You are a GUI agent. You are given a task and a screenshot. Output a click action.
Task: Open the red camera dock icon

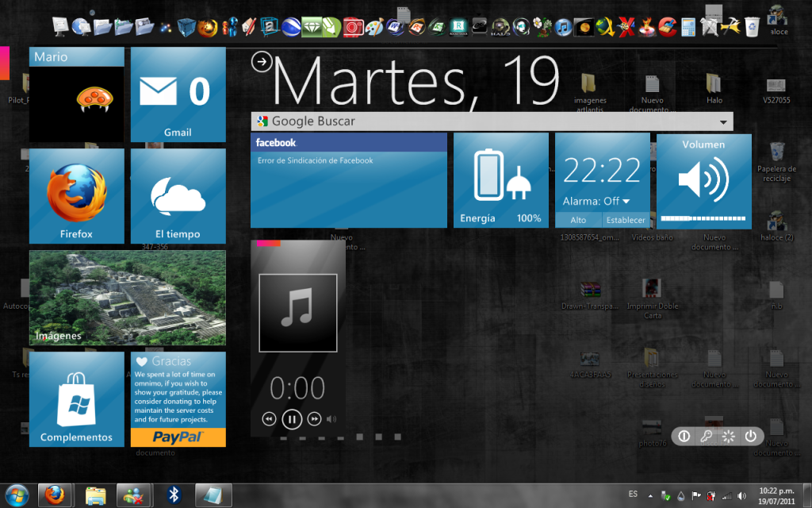[353, 27]
